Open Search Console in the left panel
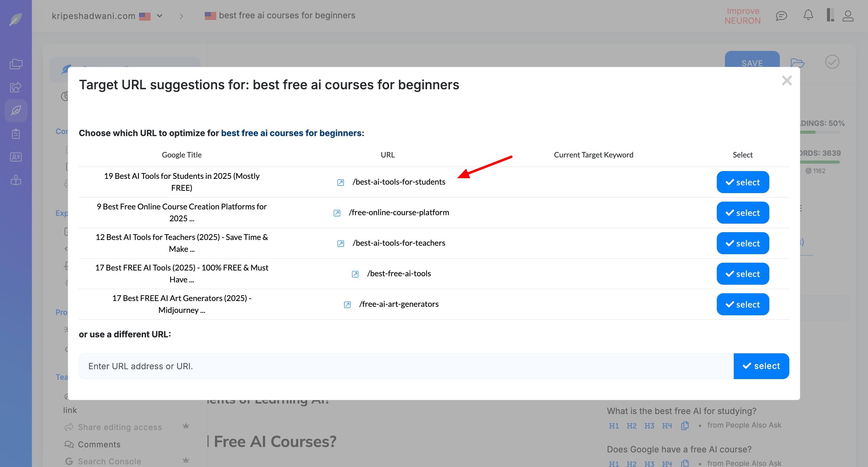Viewport: 868px width, 467px height. [109, 461]
